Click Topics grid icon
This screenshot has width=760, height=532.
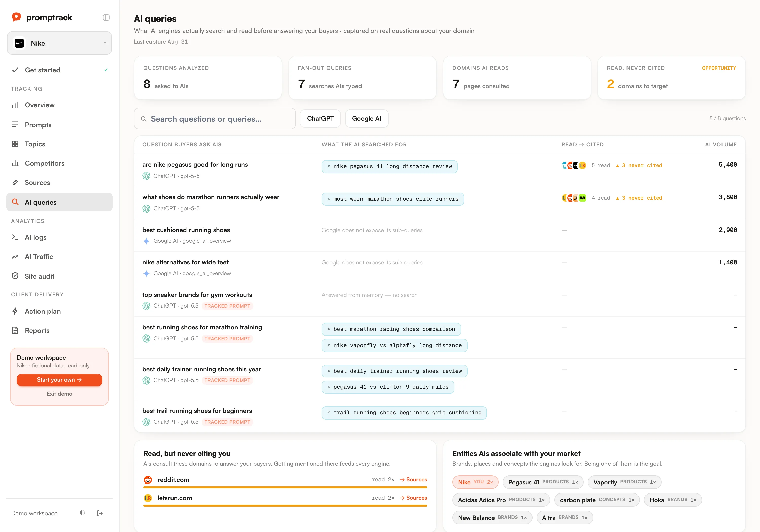tap(15, 144)
